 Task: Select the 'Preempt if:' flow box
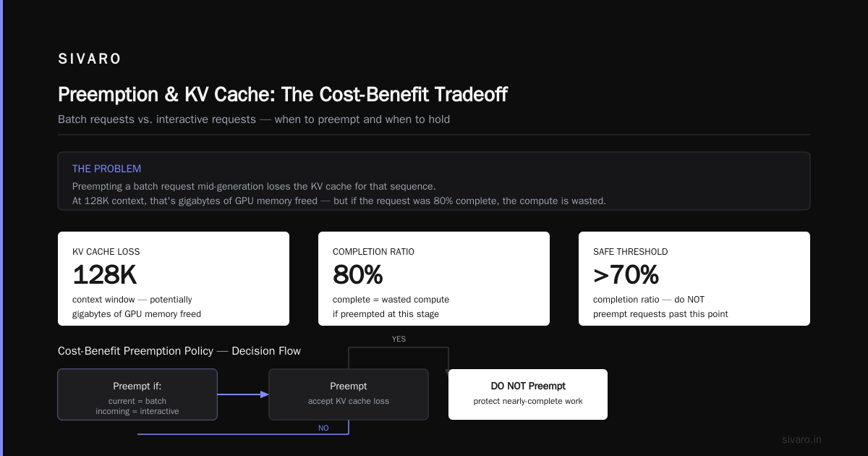click(x=137, y=394)
